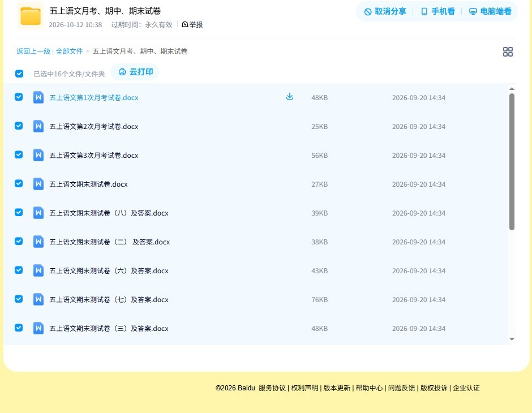Click Word icon of 五上语文期末测试卷.docx
This screenshot has width=532, height=413.
pos(38,184)
